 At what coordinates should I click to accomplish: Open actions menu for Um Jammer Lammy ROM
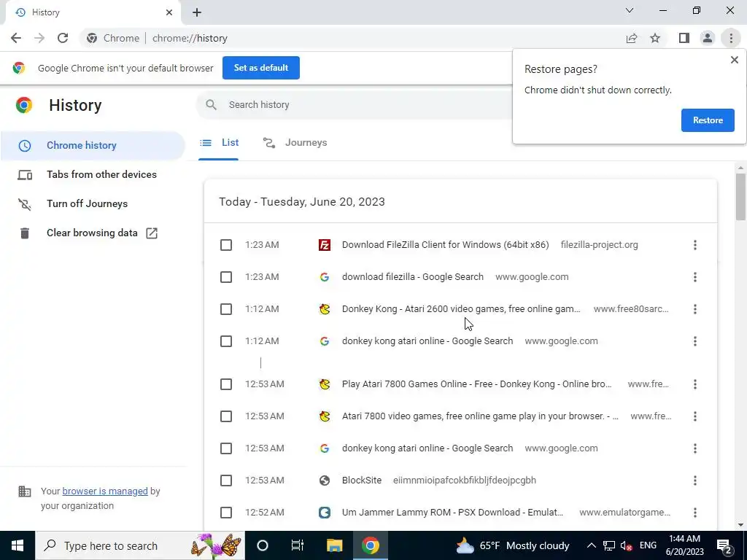tap(695, 513)
